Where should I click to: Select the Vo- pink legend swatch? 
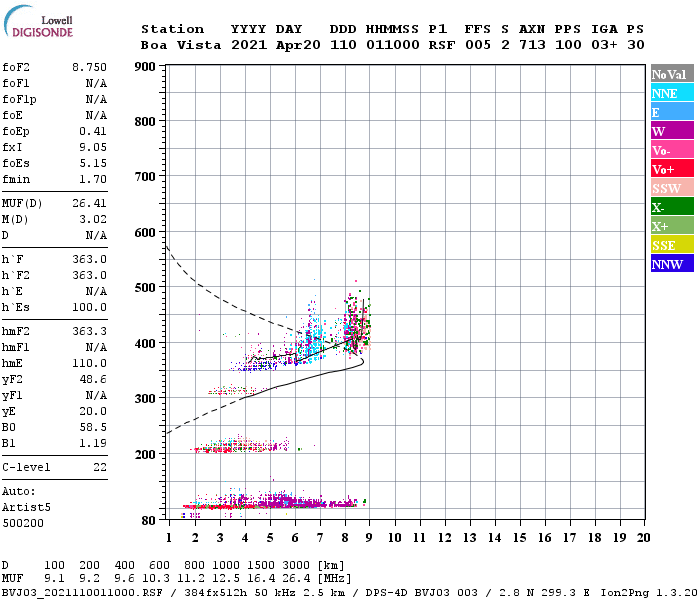tap(672, 150)
